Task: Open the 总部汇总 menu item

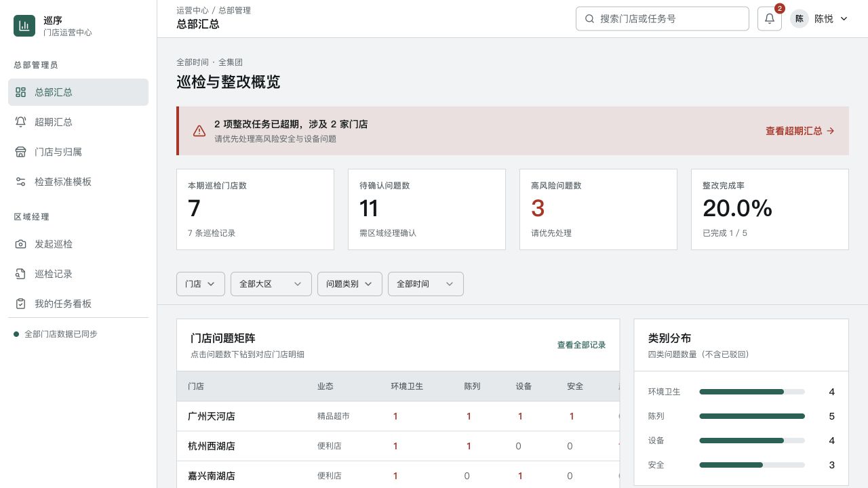Action: point(78,92)
